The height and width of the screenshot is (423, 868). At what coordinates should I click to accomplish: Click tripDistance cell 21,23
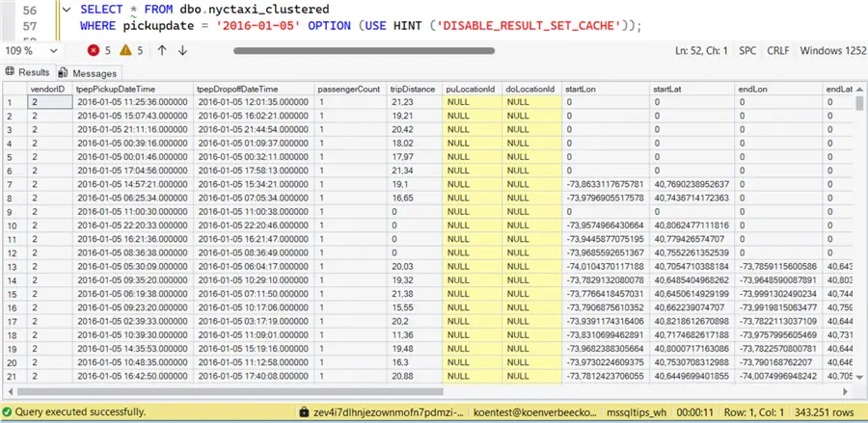[x=415, y=102]
